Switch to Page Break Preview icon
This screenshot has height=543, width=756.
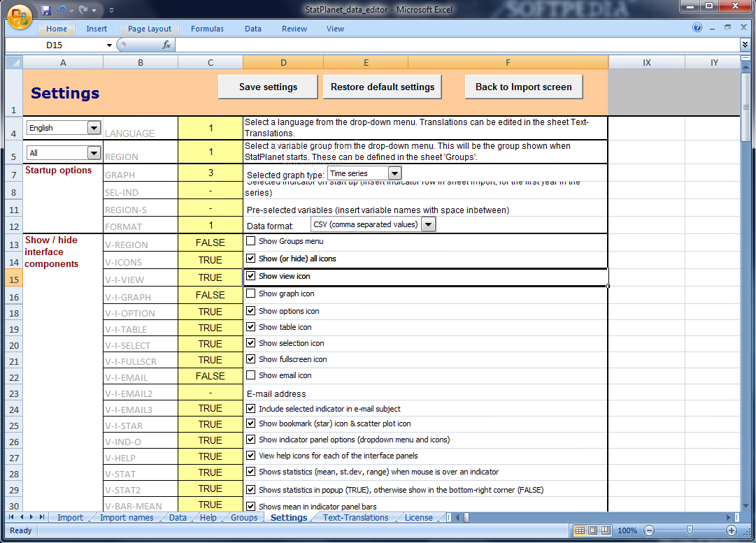[x=606, y=530]
